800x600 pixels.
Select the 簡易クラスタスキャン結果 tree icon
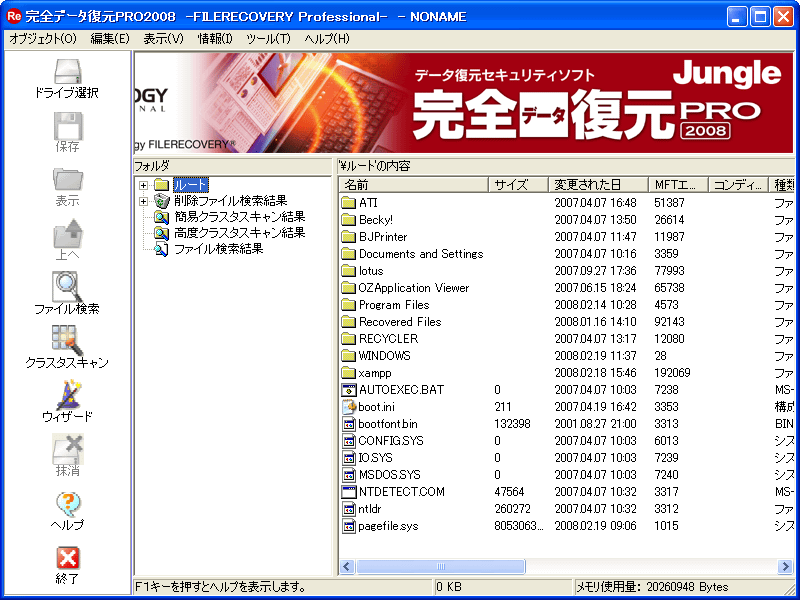point(162,217)
